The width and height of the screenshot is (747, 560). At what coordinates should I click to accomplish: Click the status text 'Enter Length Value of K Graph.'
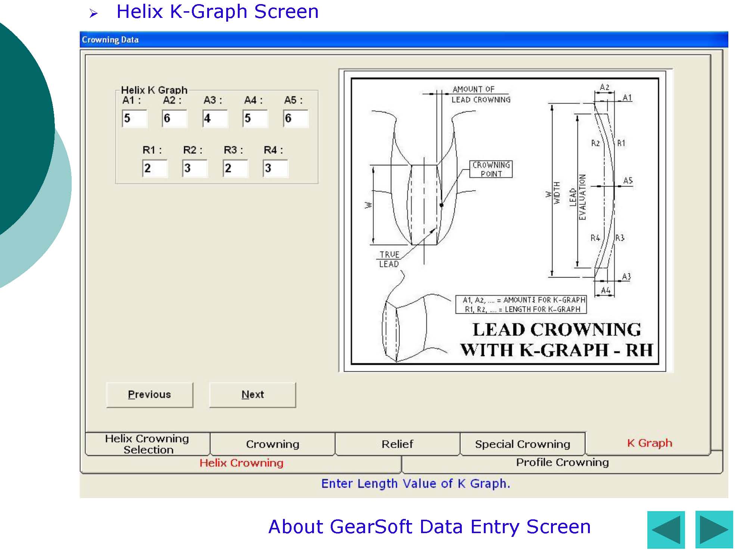point(415,484)
